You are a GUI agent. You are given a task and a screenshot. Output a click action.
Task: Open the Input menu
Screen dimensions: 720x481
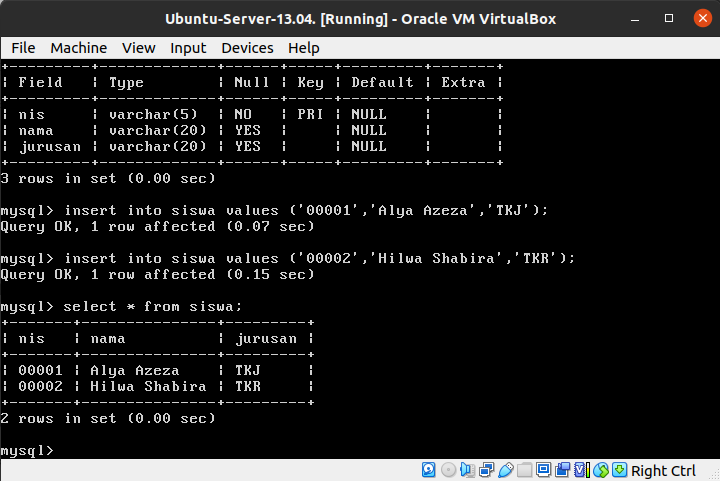[x=188, y=48]
